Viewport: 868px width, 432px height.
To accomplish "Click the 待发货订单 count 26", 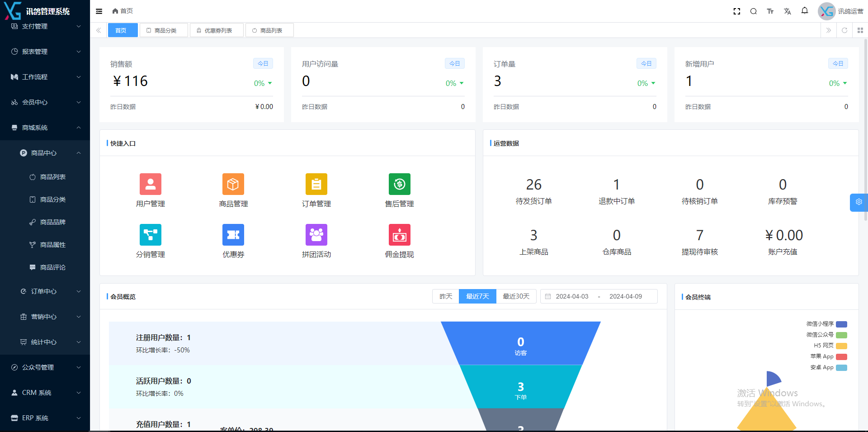I will pos(534,185).
